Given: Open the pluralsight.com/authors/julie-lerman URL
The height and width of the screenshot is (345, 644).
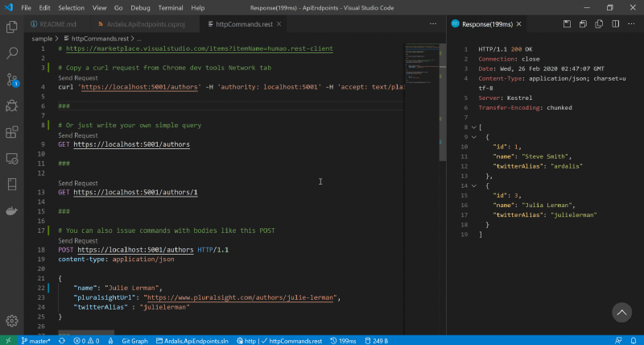Looking at the screenshot, I should click(x=242, y=297).
